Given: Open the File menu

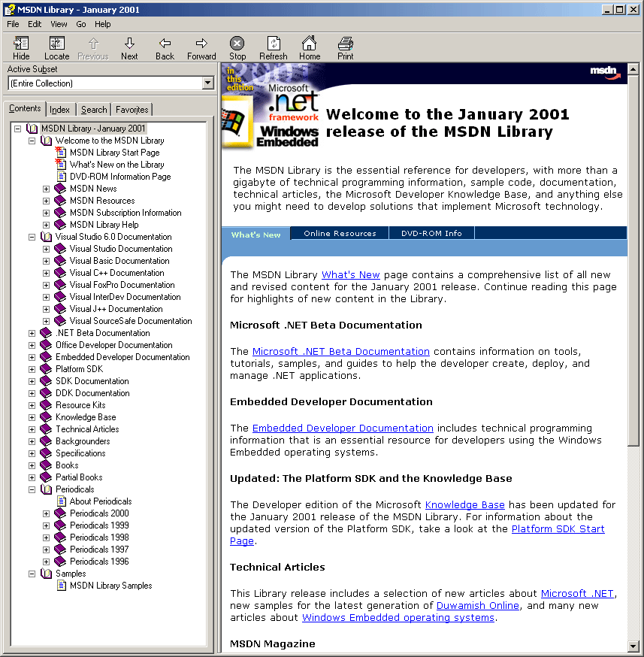Looking at the screenshot, I should (x=13, y=24).
